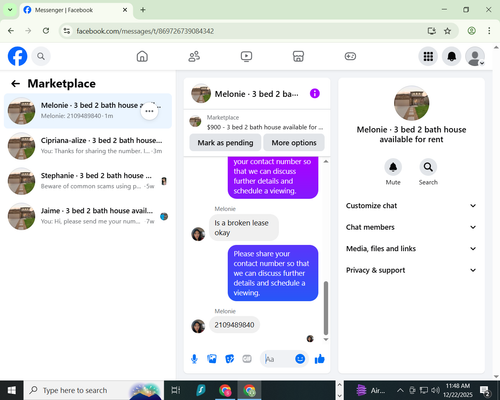Open the emoji picker
The height and width of the screenshot is (400, 500).
tap(300, 359)
